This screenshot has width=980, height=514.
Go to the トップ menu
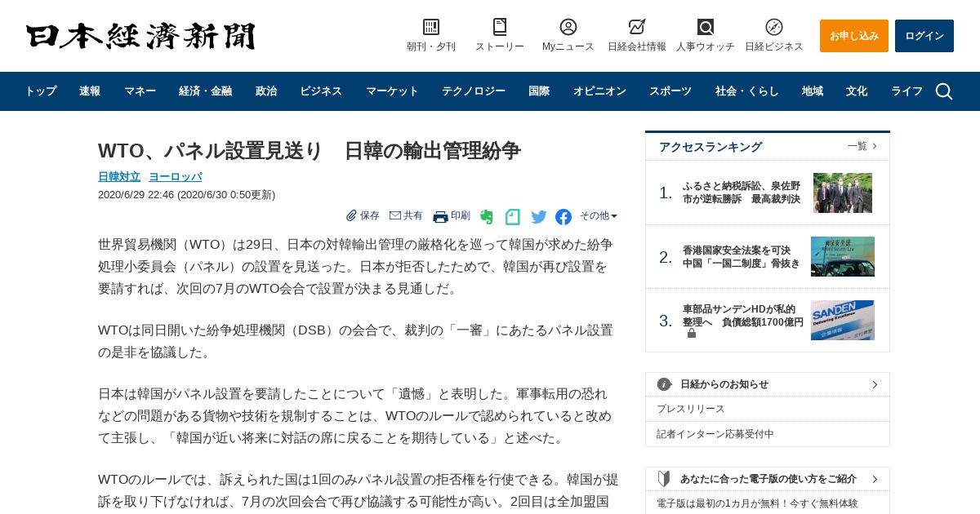pyautogui.click(x=41, y=91)
